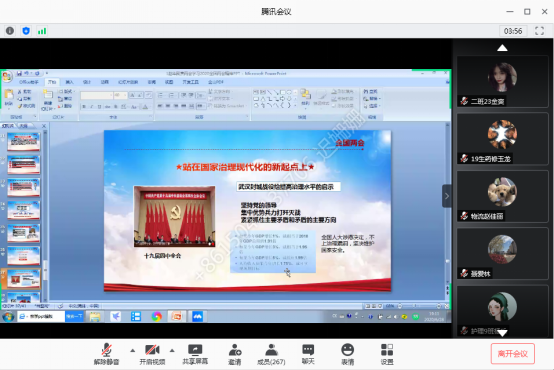The width and height of the screenshot is (554, 370).
Task: Show next participants with down arrow
Action: [502, 332]
